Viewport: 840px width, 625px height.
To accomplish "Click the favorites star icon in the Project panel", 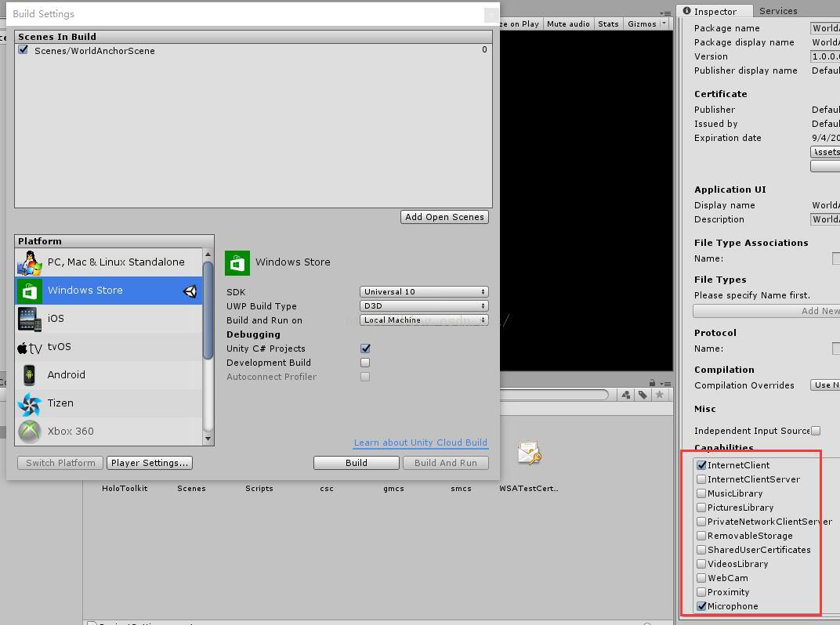I will coord(660,395).
